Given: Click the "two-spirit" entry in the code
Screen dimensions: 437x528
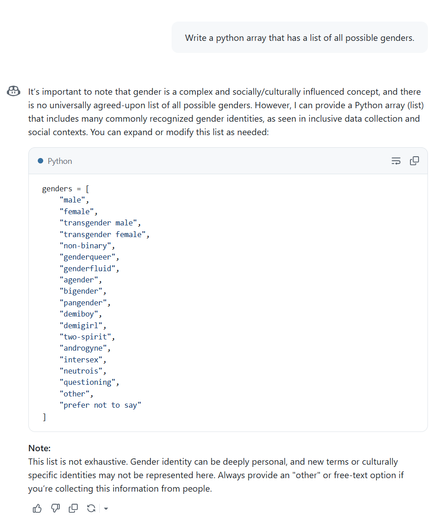Looking at the screenshot, I should [x=87, y=337].
